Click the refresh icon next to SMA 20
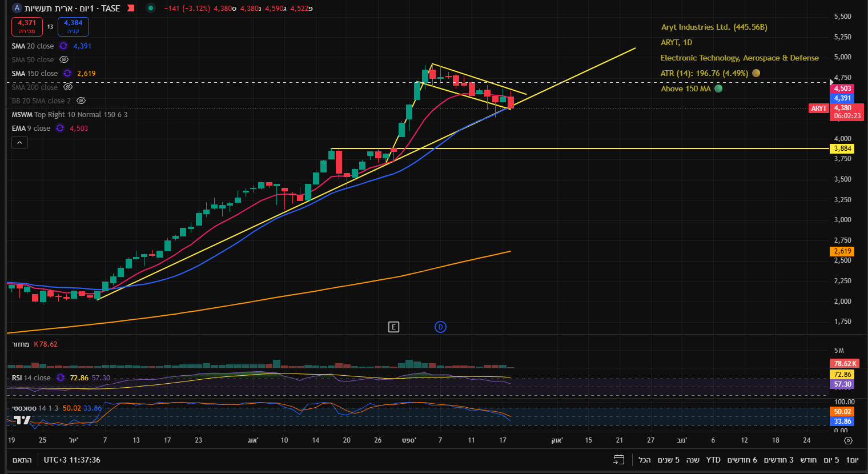This screenshot has height=474, width=868. click(63, 46)
